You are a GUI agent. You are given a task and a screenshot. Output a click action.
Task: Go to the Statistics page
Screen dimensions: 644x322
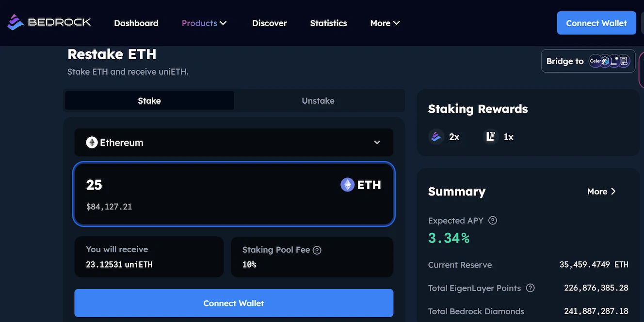(x=328, y=23)
